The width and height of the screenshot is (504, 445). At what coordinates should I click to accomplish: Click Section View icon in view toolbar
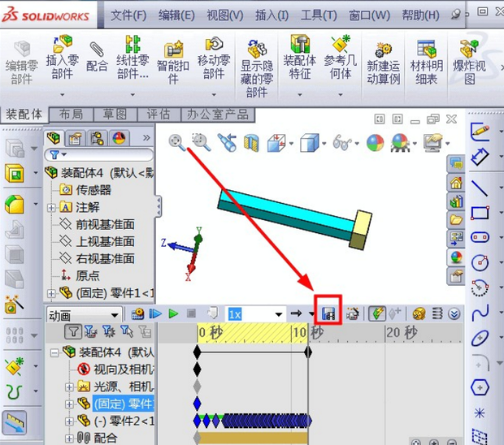click(251, 143)
